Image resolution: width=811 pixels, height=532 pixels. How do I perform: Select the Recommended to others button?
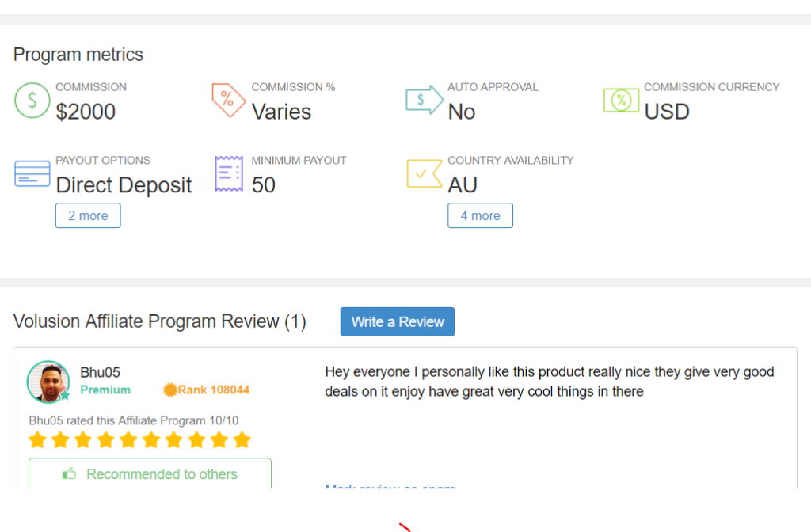(150, 473)
